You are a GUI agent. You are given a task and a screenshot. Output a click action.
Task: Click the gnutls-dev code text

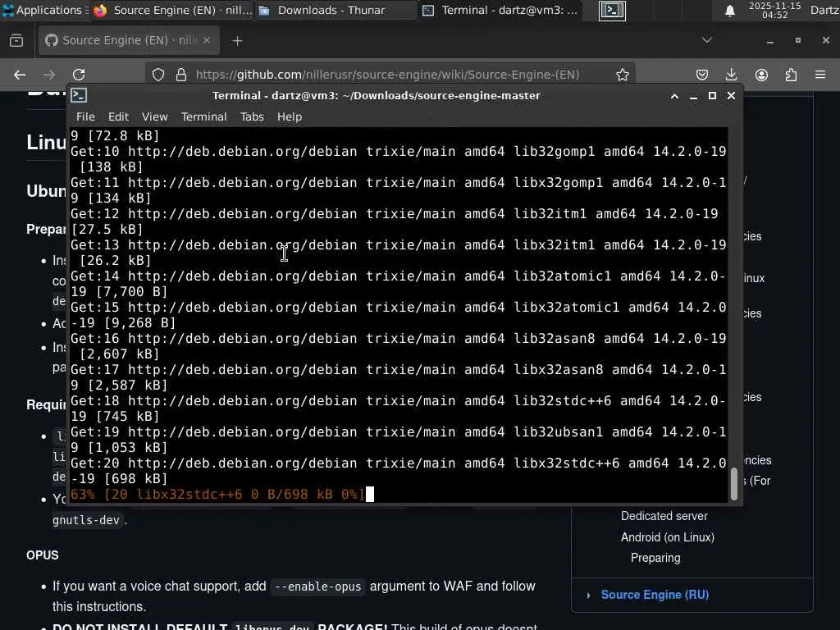pos(86,520)
